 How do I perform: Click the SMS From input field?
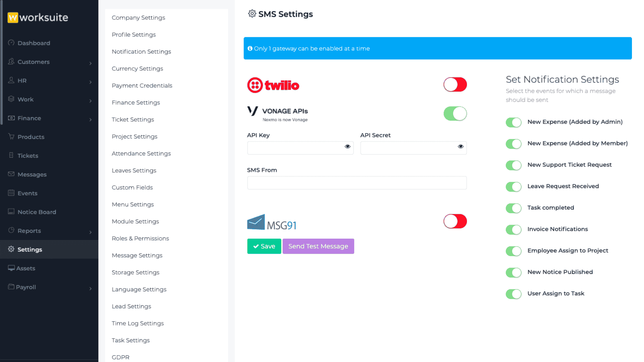tap(357, 183)
